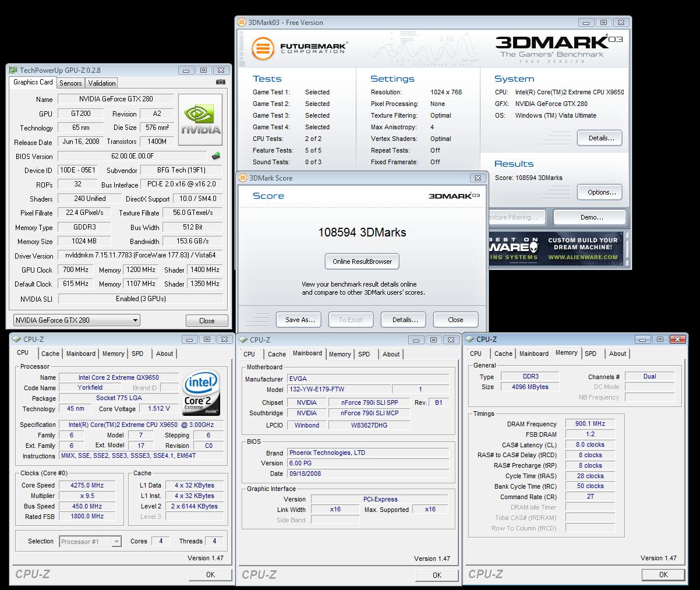Open the Processor #1 selection dropdown
The height and width of the screenshot is (590, 700).
pos(90,542)
